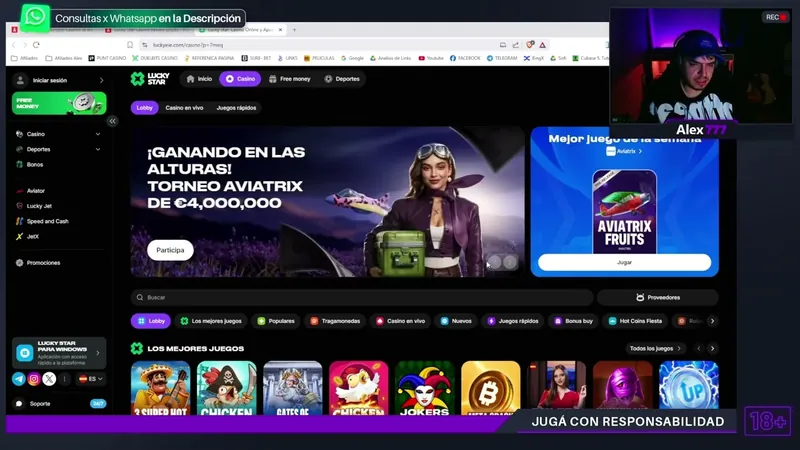Filter by Los mejores juegos chip

click(x=211, y=321)
